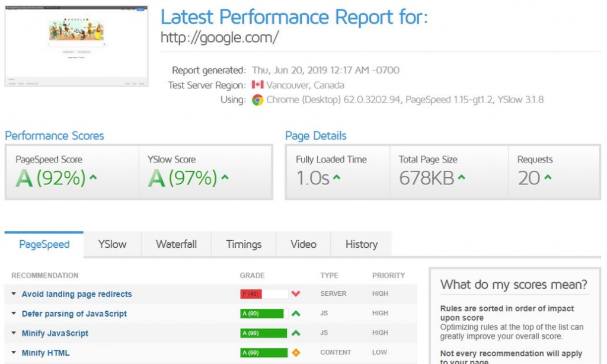This screenshot has width=607, height=364.
Task: Expand the Minify HTML row
Action: tap(14, 353)
